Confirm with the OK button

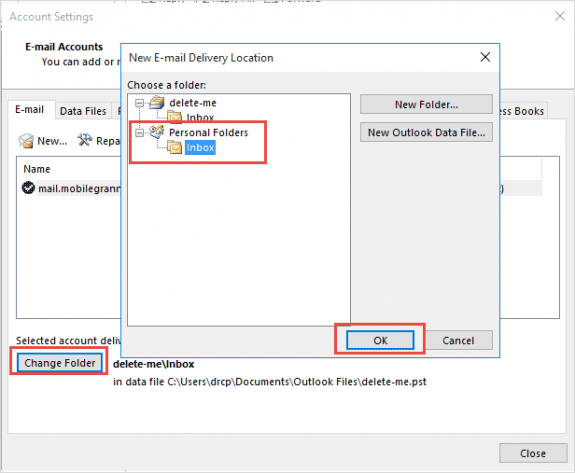click(x=380, y=340)
